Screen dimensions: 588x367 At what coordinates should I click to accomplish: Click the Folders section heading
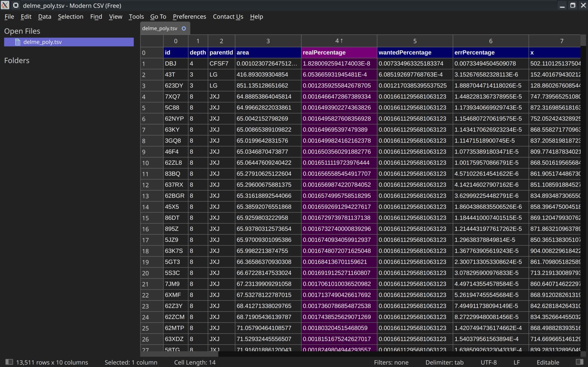tap(17, 60)
